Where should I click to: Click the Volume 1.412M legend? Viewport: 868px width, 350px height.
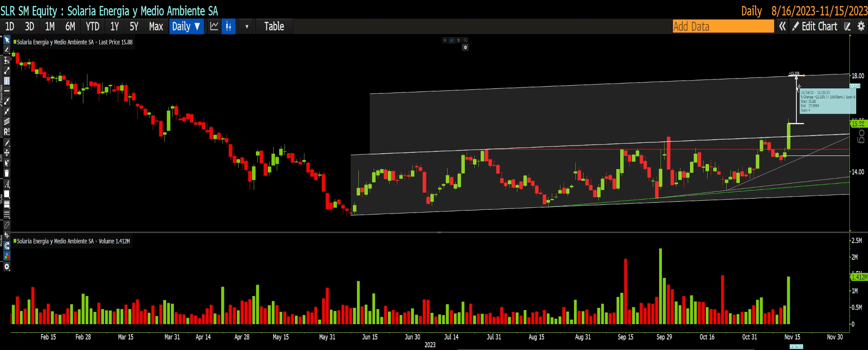pyautogui.click(x=72, y=241)
